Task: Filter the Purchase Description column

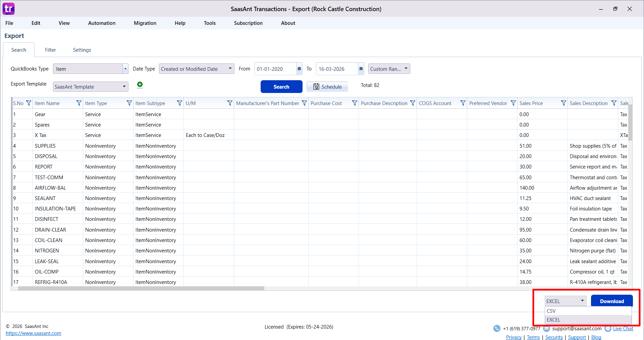Action: point(413,103)
